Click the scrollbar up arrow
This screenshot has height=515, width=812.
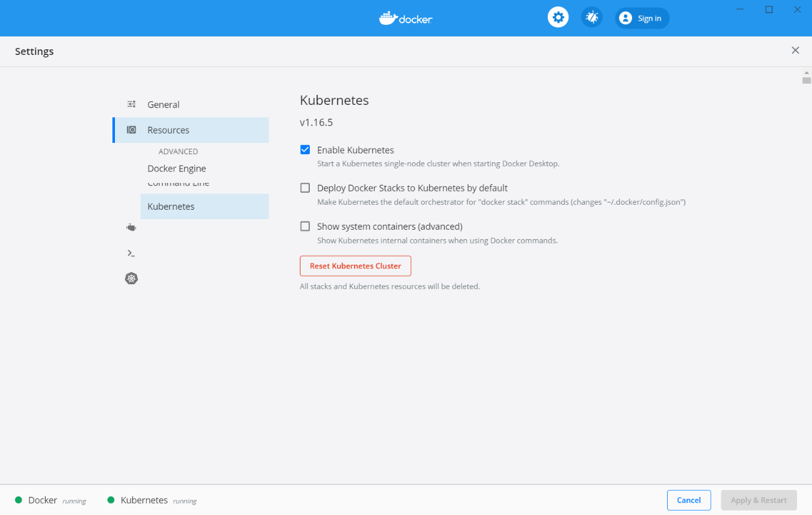coord(806,73)
